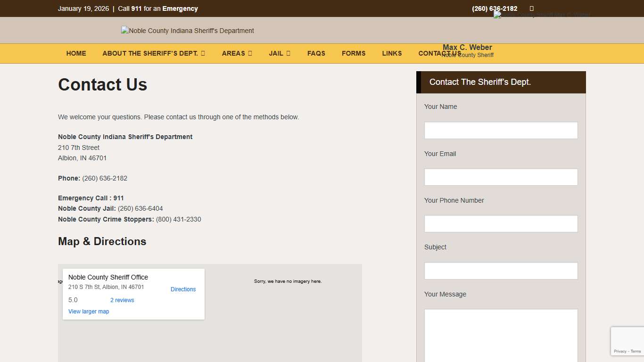Call the header phone number (260) 636-2182
The height and width of the screenshot is (362, 644).
495,8
